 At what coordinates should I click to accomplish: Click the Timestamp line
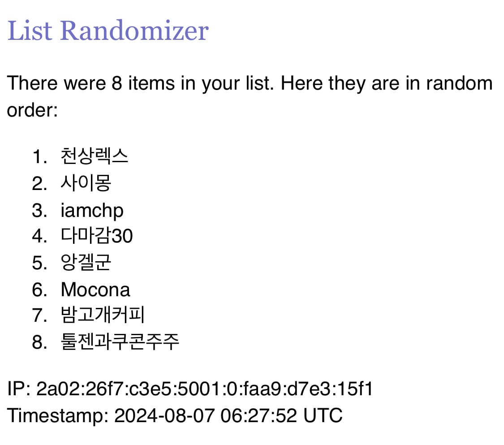coord(175,416)
